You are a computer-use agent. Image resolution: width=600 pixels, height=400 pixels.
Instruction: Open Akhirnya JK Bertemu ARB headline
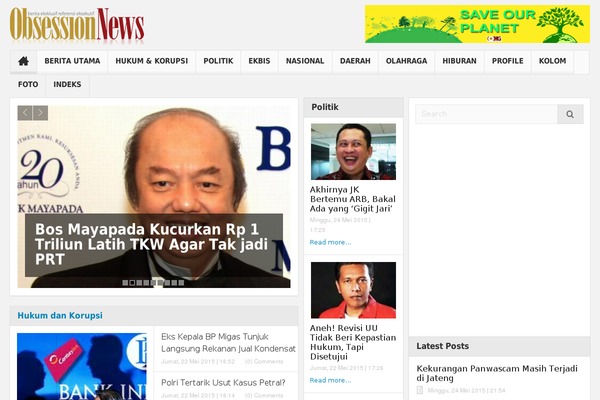[x=353, y=199]
